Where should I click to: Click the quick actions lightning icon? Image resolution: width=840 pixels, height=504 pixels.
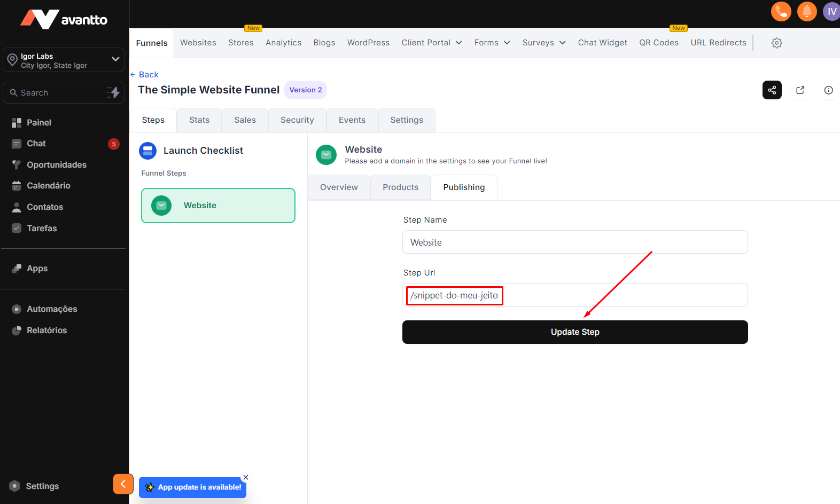click(113, 92)
